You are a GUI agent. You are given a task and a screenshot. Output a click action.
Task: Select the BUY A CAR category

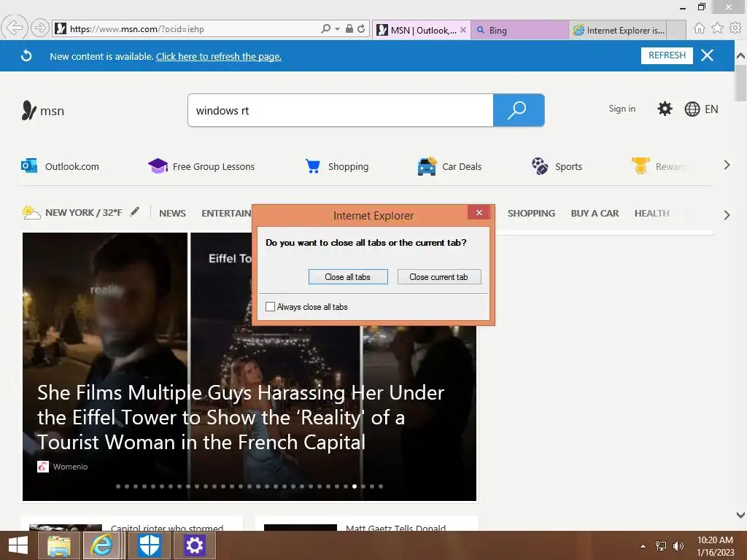point(595,214)
